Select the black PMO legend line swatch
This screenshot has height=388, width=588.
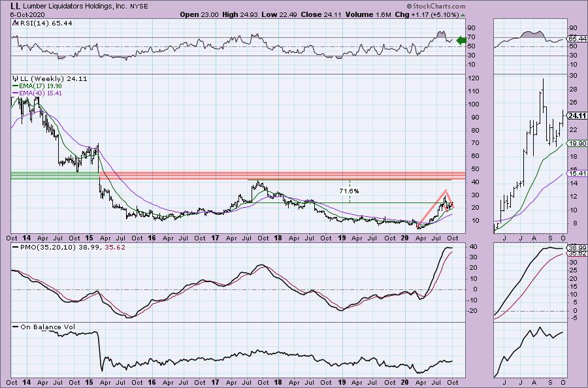pyautogui.click(x=16, y=248)
